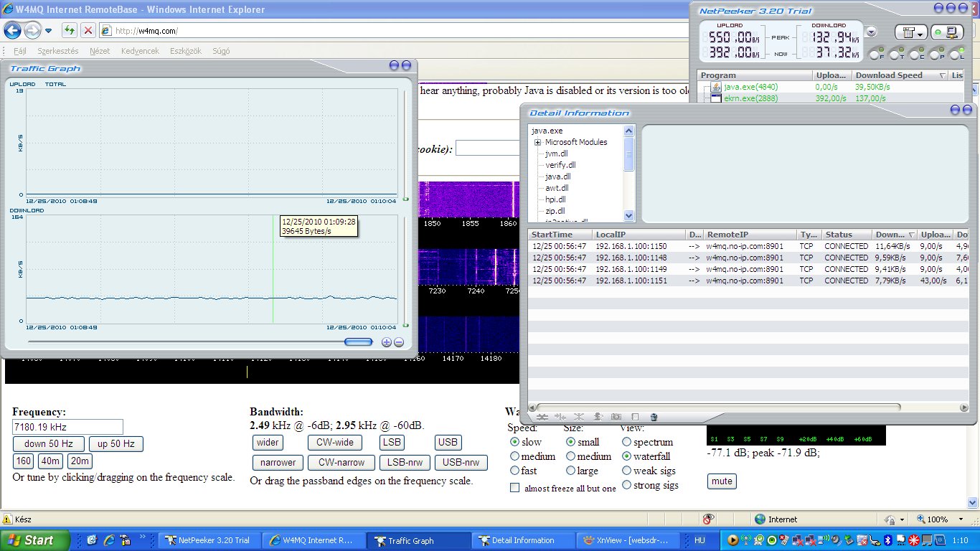The height and width of the screenshot is (551, 980).
Task: Select large size radio button
Action: tap(570, 471)
